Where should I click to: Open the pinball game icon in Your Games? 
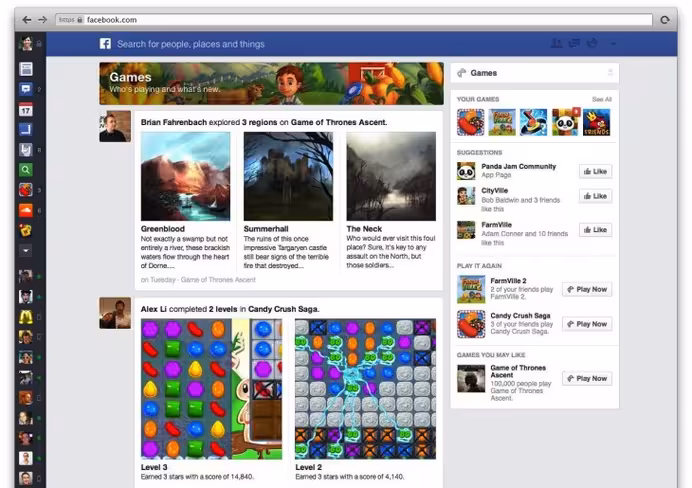pos(533,122)
